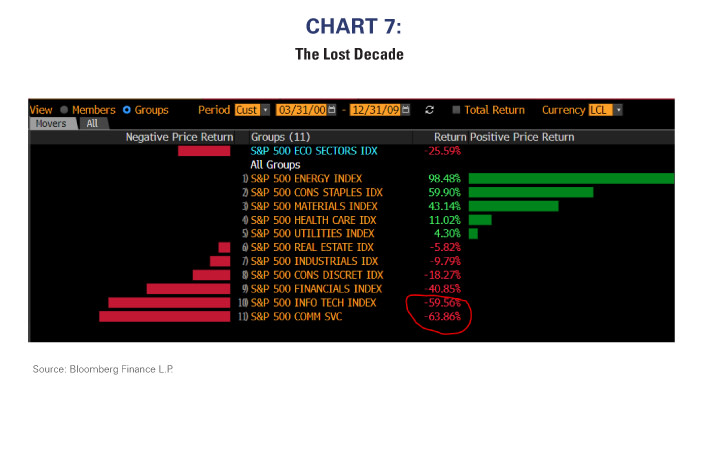Open the Period Cust dropdown
This screenshot has height=450, width=703.
pos(252,110)
